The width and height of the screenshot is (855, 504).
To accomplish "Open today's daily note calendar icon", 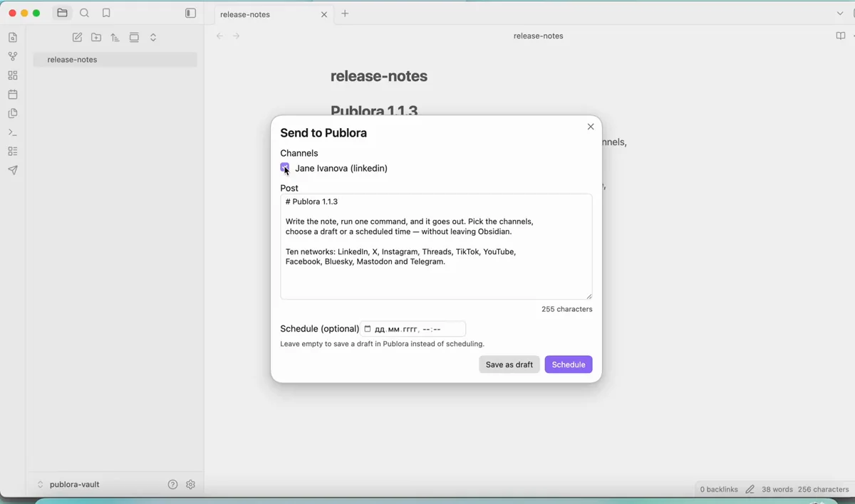I will pyautogui.click(x=13, y=95).
